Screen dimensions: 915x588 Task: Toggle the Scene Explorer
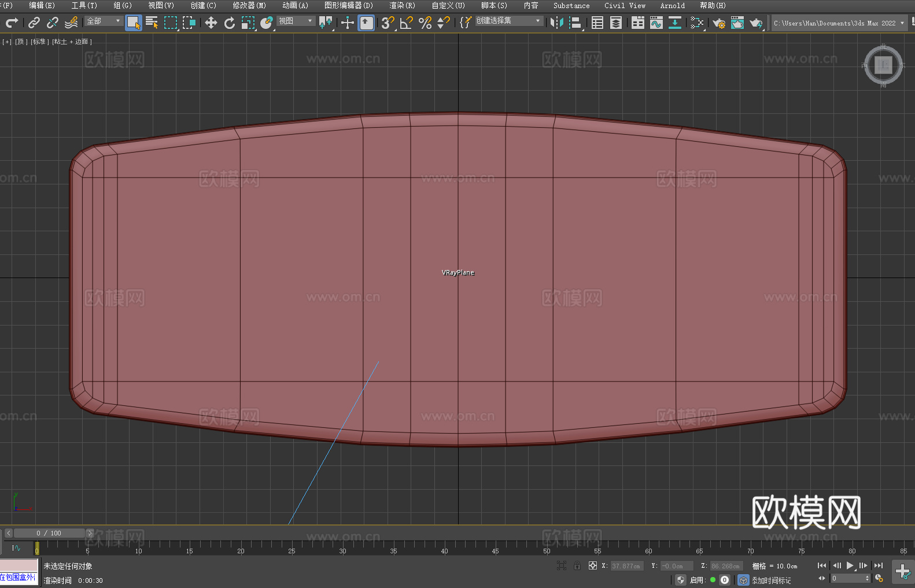tap(597, 23)
